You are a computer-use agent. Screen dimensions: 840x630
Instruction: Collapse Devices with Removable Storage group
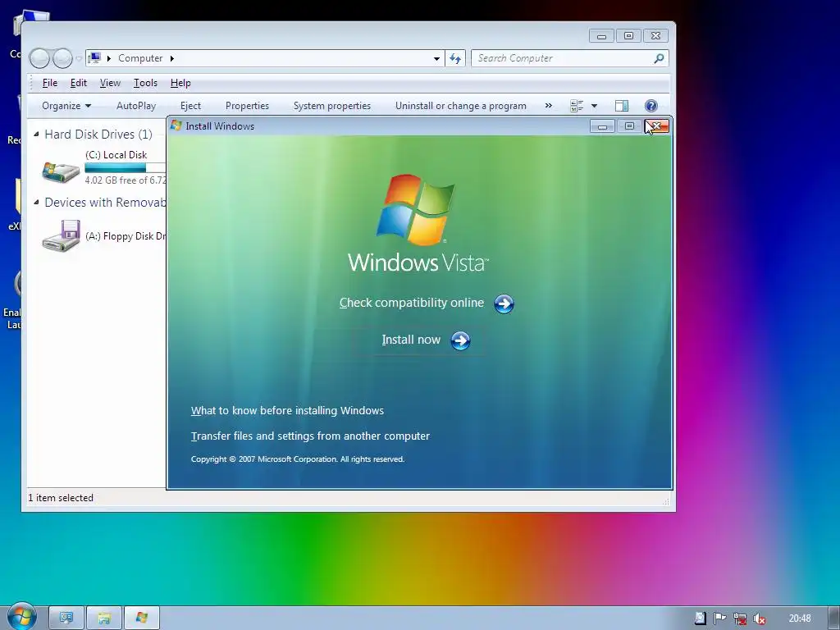[x=36, y=202]
